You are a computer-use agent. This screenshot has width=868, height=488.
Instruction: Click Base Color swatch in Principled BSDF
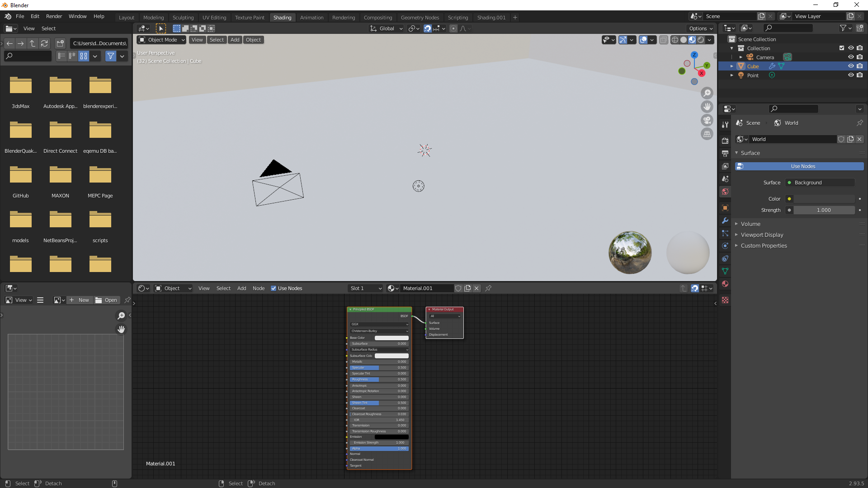click(x=392, y=338)
